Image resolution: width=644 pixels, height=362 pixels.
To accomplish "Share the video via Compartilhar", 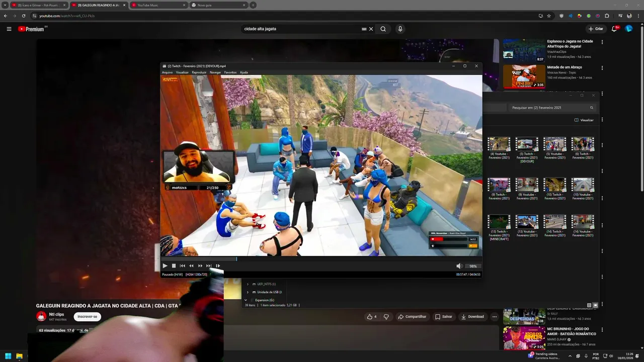I will [412, 317].
